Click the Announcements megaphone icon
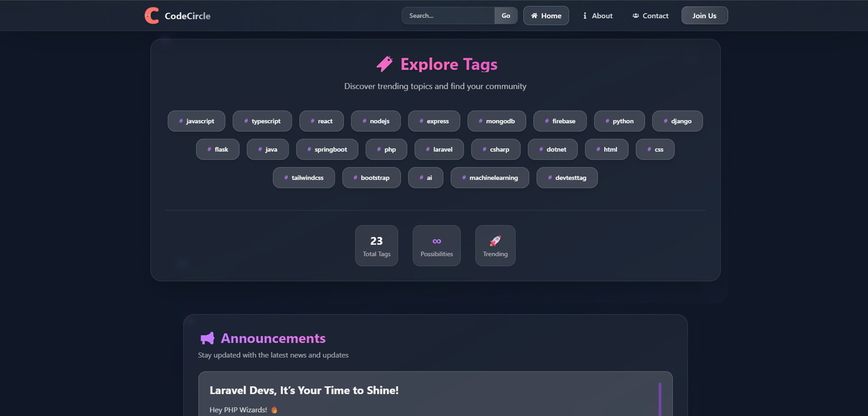868x416 pixels. coord(207,338)
